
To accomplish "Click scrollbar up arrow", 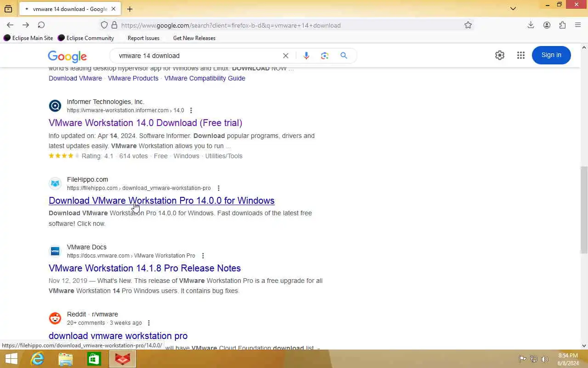I will [584, 47].
